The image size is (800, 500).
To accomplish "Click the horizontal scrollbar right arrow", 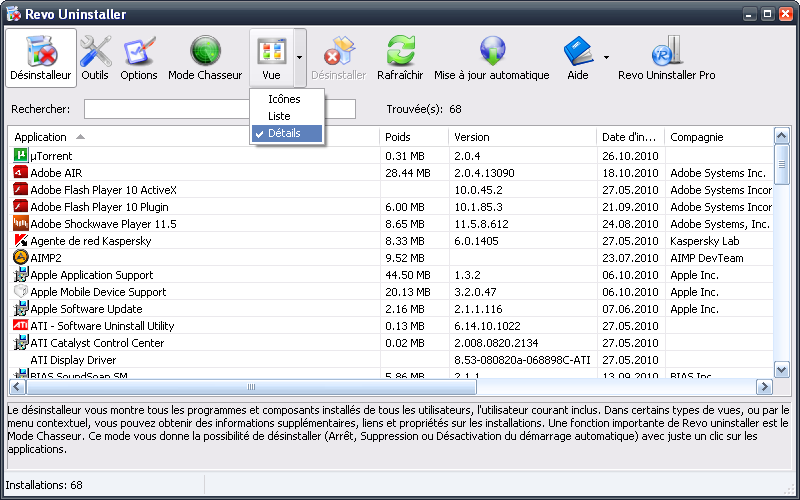I will [764, 387].
